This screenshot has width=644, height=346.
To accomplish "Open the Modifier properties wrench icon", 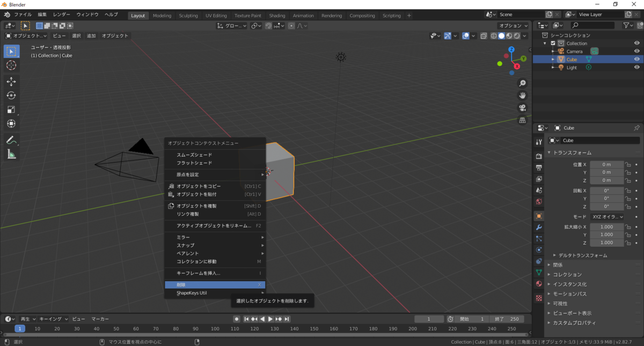I will [539, 227].
